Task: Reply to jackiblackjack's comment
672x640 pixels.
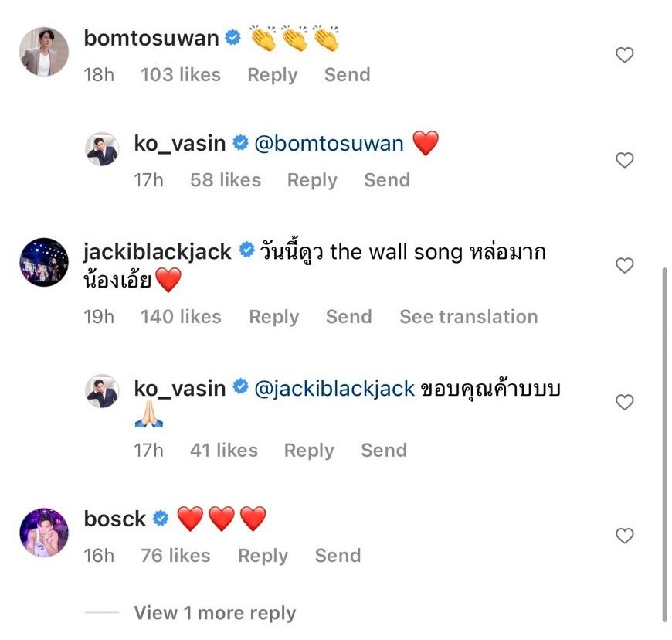Action: pos(273,317)
